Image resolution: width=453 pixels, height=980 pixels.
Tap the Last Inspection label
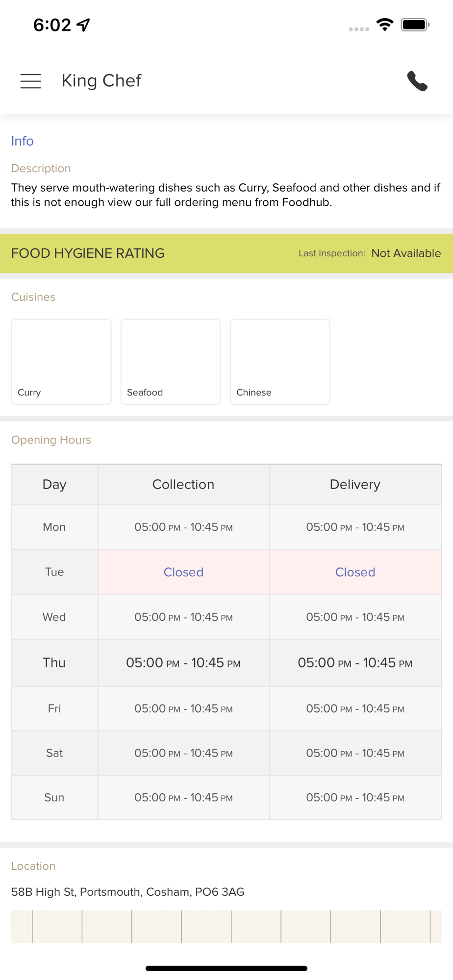pos(332,253)
